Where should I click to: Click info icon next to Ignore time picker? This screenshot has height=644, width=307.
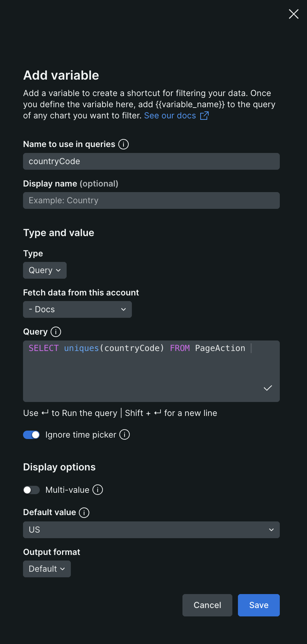pos(125,434)
